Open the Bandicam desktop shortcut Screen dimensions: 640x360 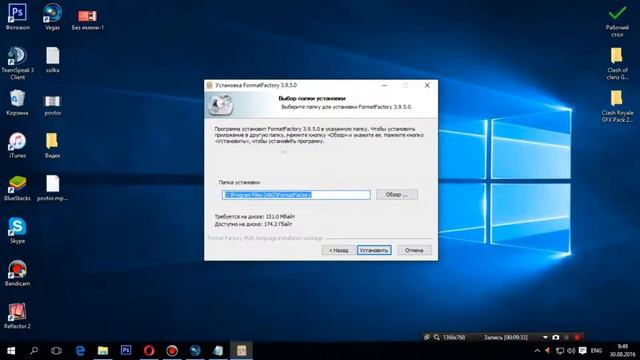(17, 273)
